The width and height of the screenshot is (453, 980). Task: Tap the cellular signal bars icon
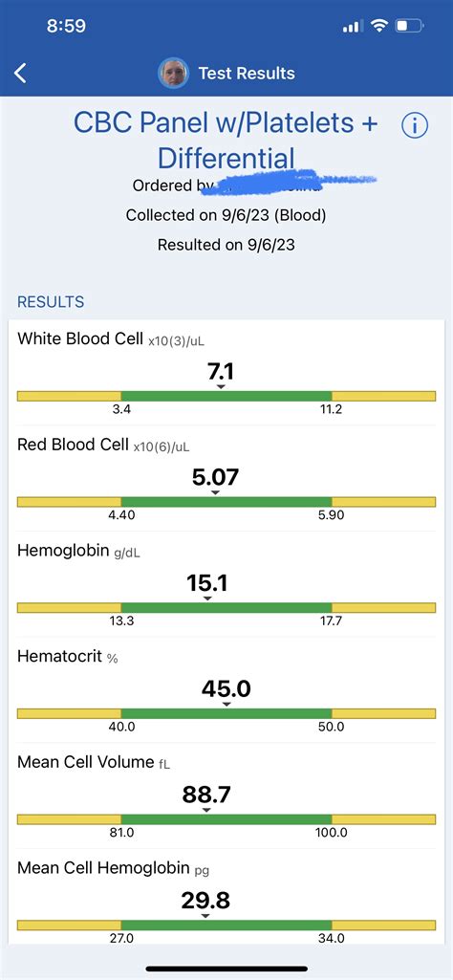353,26
